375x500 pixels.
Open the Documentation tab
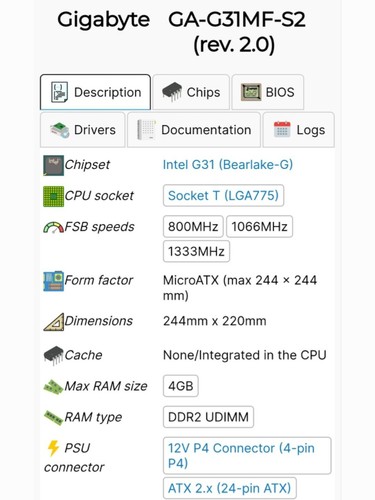[194, 130]
